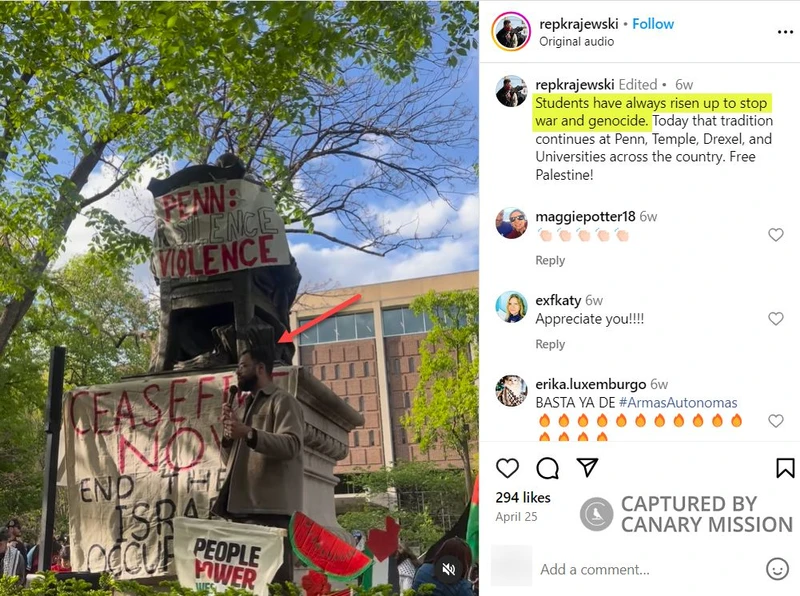The height and width of the screenshot is (596, 800).
Task: View the 294 likes list
Action: (523, 498)
